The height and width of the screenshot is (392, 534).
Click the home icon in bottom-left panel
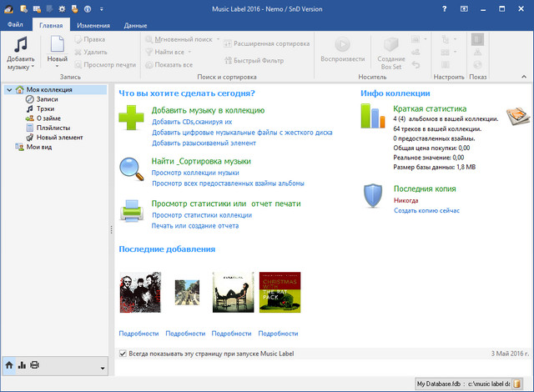click(x=10, y=365)
